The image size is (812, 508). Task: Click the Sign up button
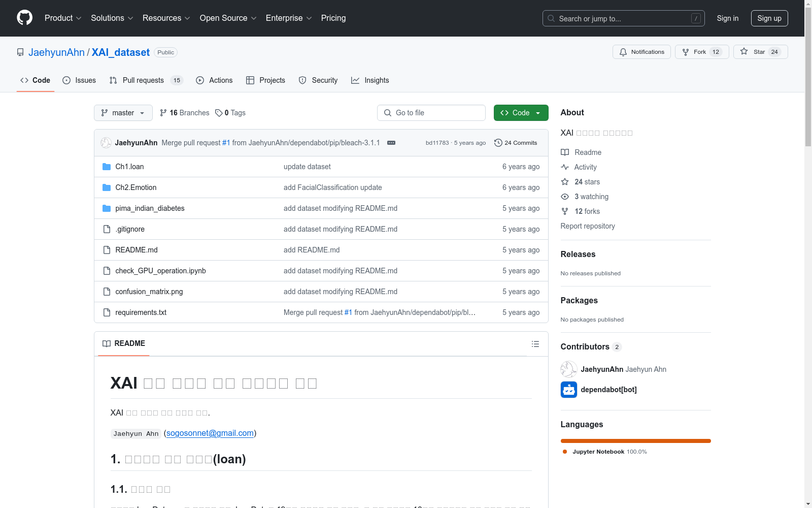point(769,18)
